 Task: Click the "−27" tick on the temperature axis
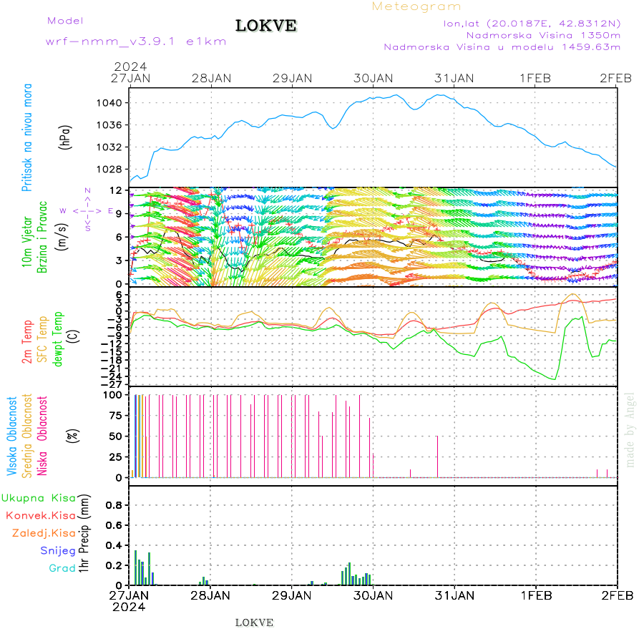click(x=112, y=385)
